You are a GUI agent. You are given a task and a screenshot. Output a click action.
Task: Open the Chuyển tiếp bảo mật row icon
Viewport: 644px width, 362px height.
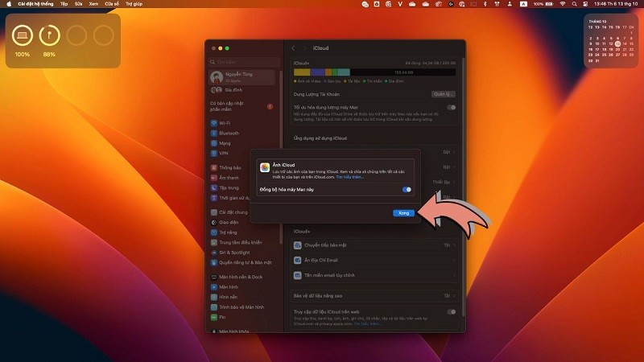pyautogui.click(x=297, y=245)
